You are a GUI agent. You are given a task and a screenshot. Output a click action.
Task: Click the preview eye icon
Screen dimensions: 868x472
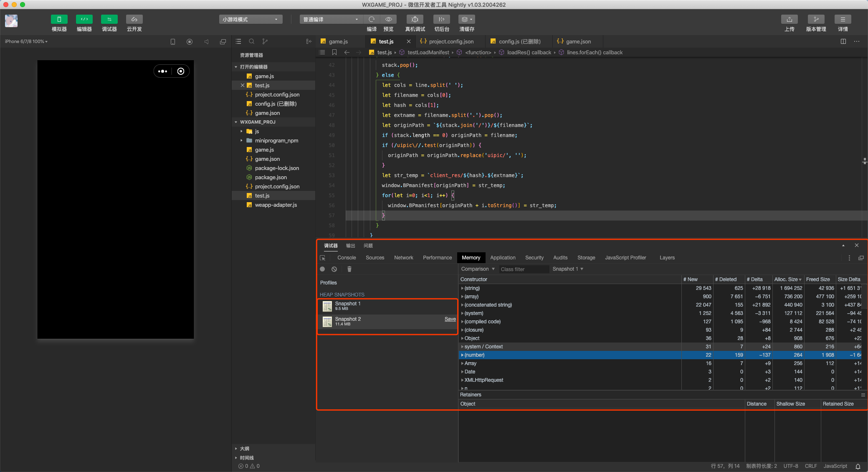point(388,19)
